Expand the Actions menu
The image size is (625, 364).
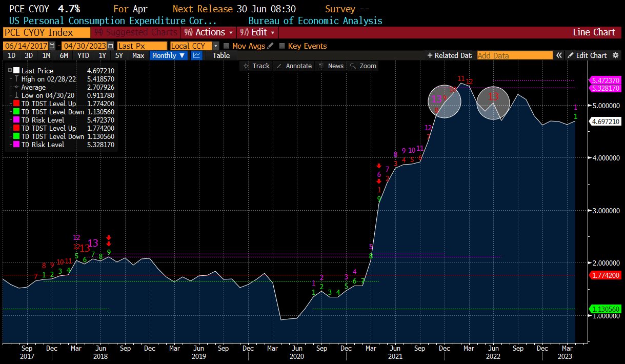[x=210, y=32]
